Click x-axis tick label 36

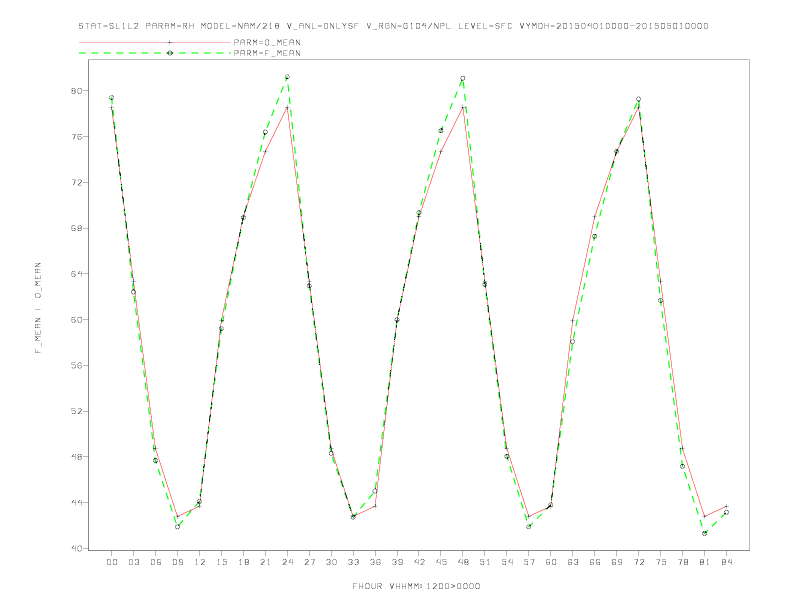pyautogui.click(x=375, y=562)
